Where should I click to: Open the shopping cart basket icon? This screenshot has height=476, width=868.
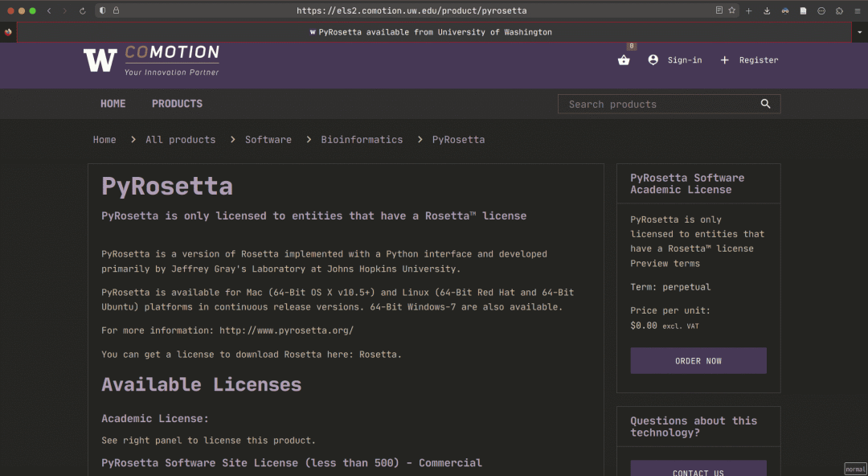click(624, 60)
